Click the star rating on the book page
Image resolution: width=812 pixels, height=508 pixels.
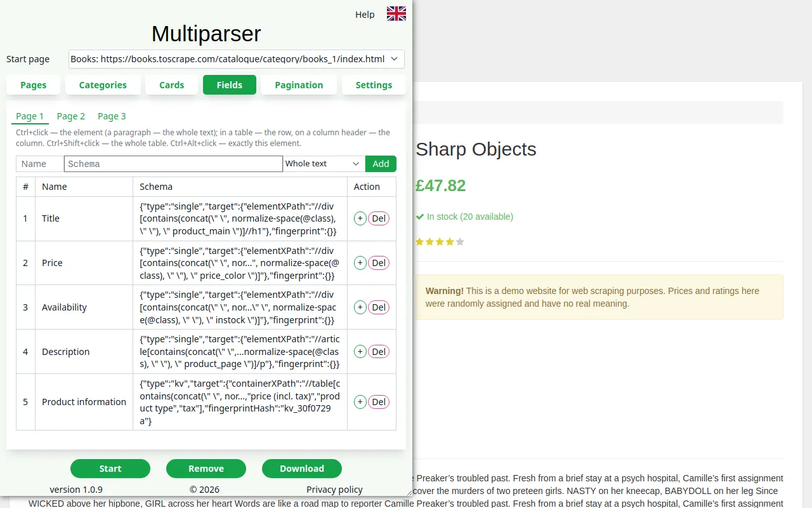tap(440, 242)
